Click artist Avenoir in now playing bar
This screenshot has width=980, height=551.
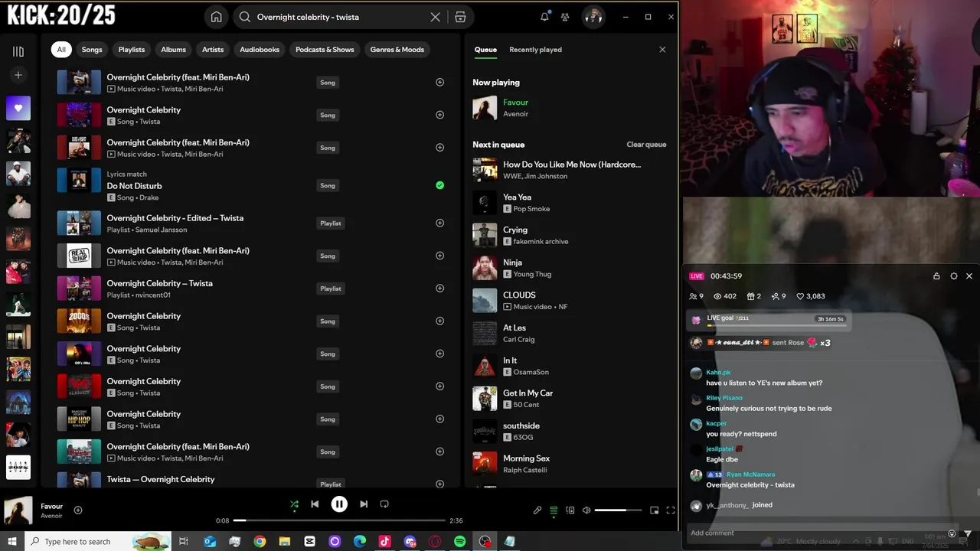coord(51,516)
